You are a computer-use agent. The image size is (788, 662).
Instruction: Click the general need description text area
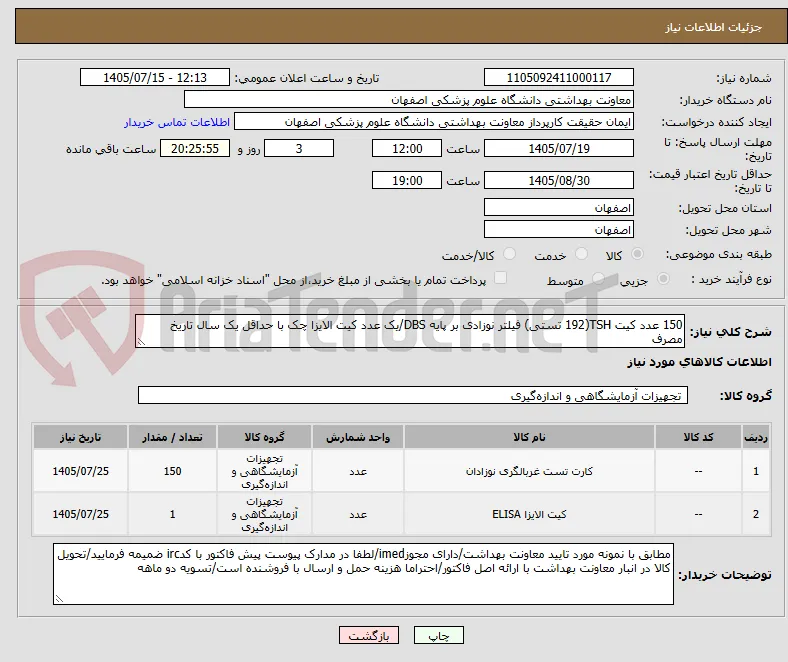tap(410, 331)
